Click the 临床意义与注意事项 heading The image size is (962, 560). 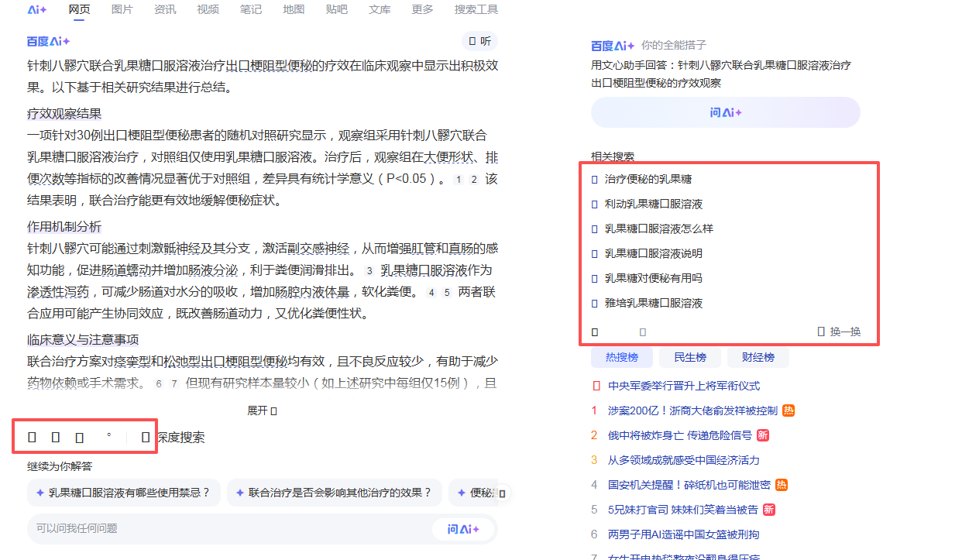pyautogui.click(x=83, y=340)
